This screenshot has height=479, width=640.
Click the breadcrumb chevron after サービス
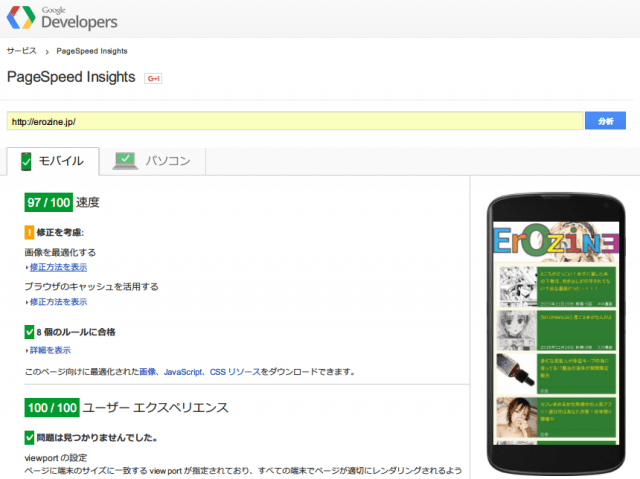pyautogui.click(x=47, y=52)
